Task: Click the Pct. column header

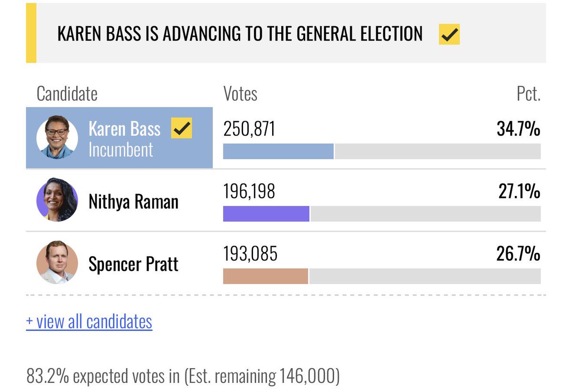Action: pos(529,94)
